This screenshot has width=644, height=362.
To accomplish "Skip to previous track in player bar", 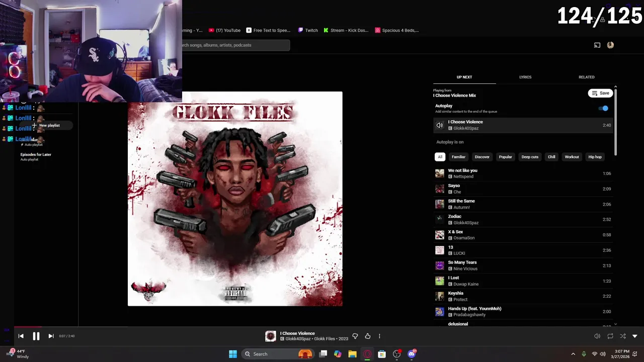I will (x=21, y=336).
